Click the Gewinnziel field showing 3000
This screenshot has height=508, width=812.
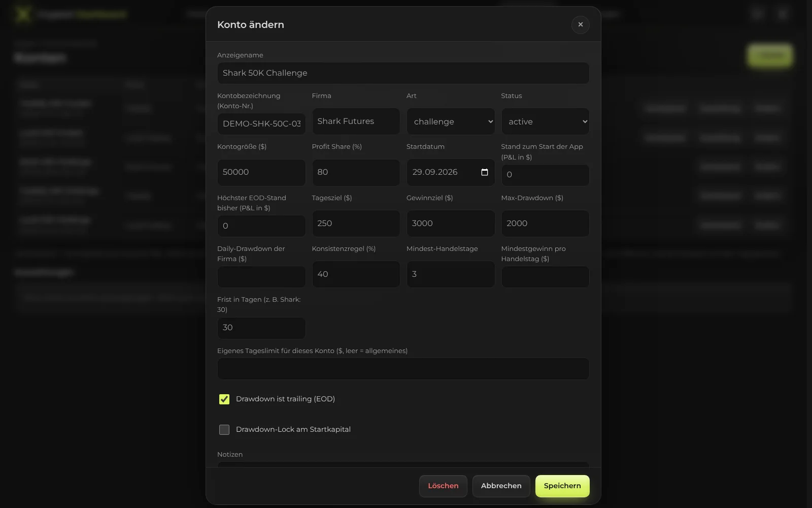(451, 224)
